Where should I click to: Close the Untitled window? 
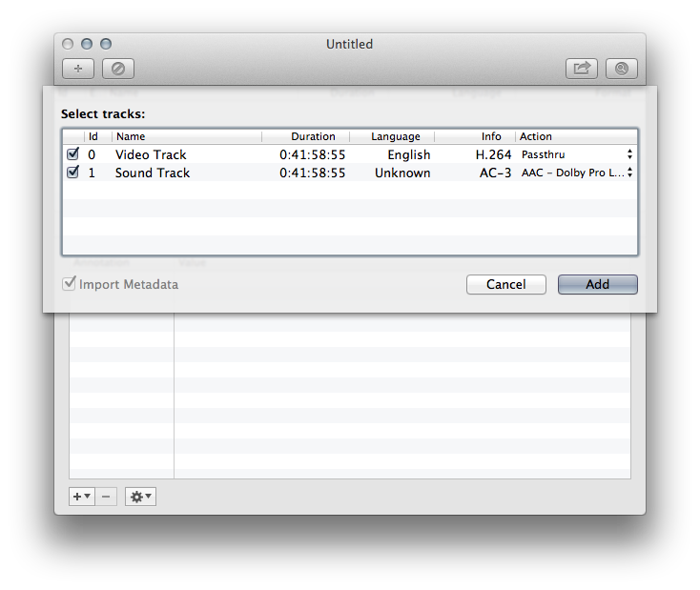point(68,44)
